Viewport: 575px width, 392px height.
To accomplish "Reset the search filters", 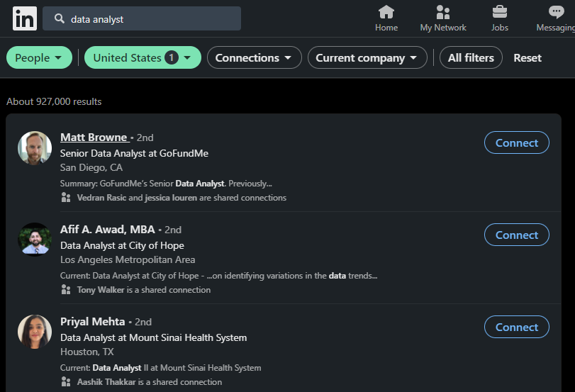I will tap(527, 58).
